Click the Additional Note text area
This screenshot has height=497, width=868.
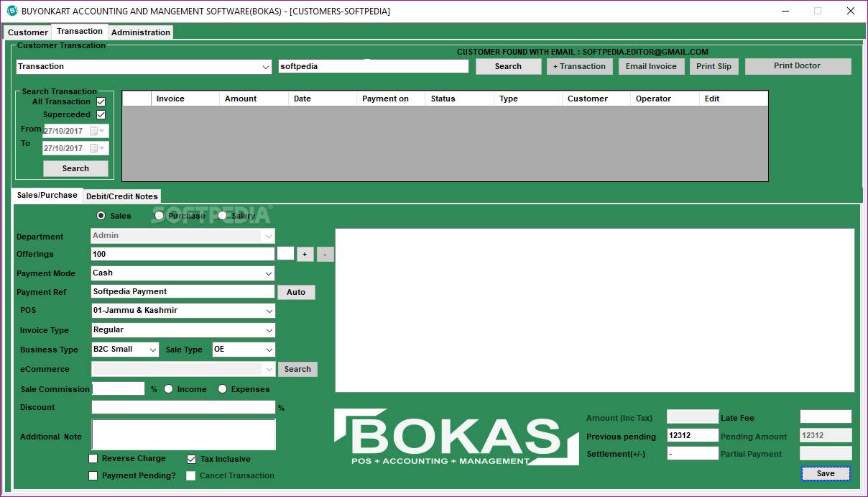[x=183, y=434]
